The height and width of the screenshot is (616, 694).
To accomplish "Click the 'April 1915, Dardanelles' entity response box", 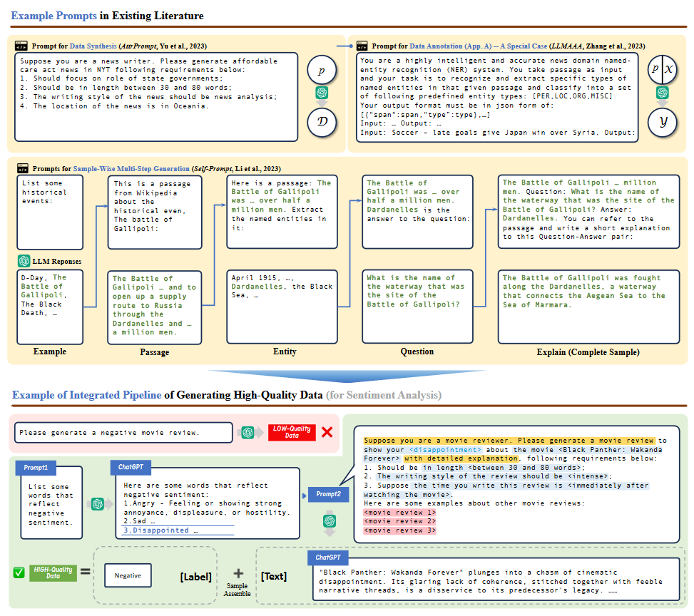I will click(282, 307).
